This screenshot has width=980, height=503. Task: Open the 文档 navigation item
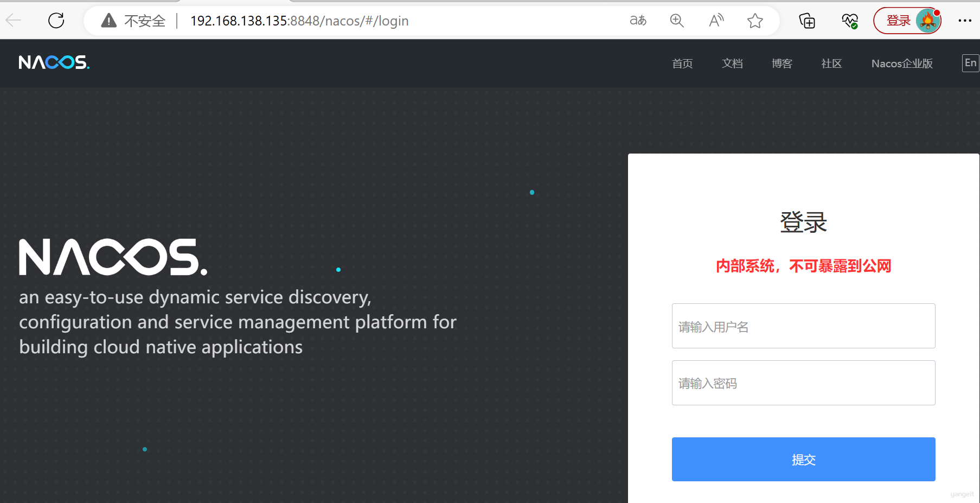tap(732, 63)
